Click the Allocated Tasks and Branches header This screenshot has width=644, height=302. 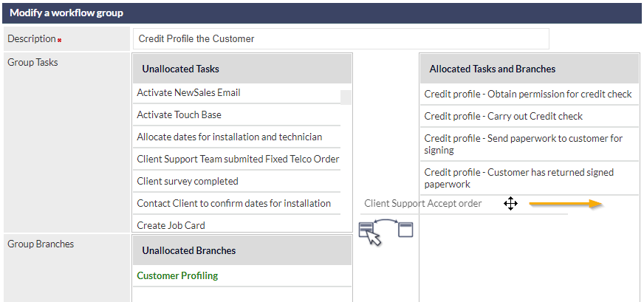pyautogui.click(x=530, y=69)
